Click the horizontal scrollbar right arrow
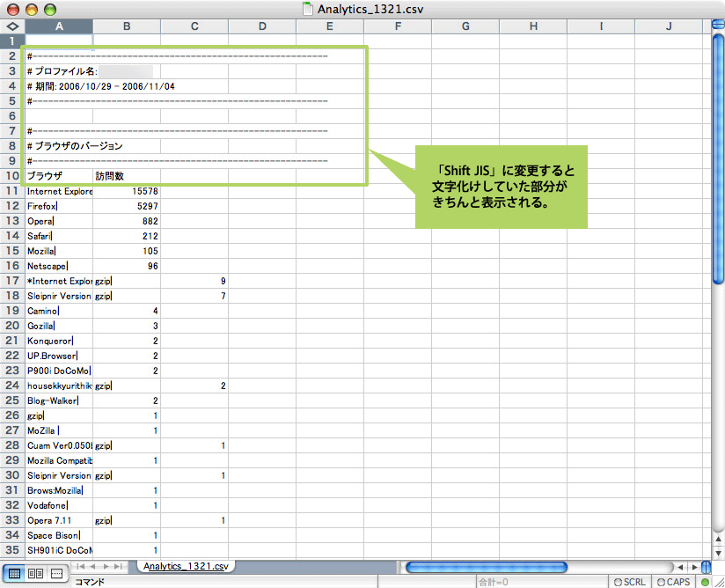Screen dimensions: 725x588 [694, 566]
